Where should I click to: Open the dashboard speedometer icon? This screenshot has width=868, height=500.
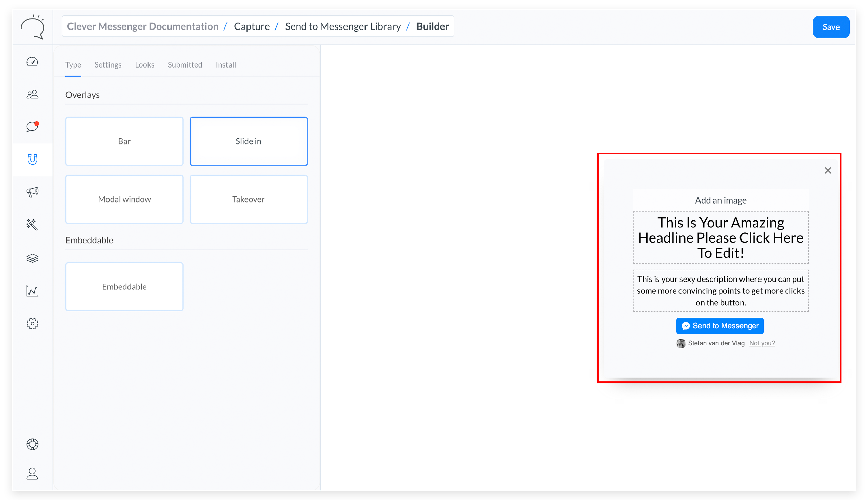(32, 62)
